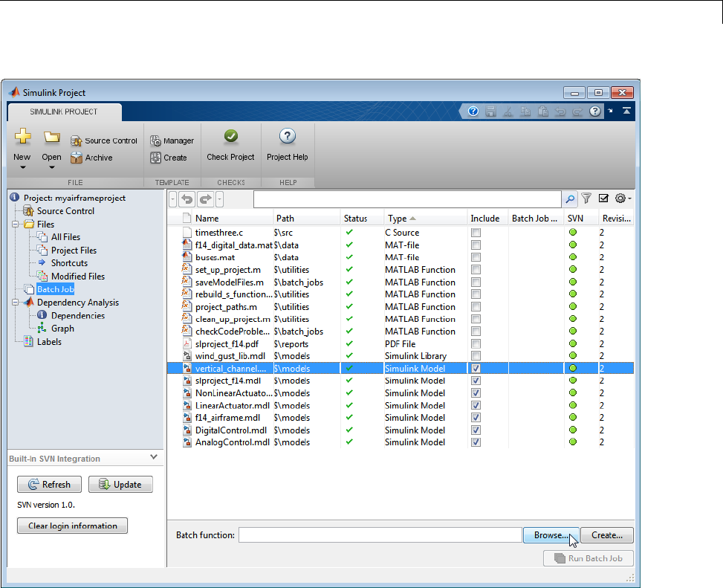Click Create template in the toolstrip
The height and width of the screenshot is (588, 723).
(168, 158)
